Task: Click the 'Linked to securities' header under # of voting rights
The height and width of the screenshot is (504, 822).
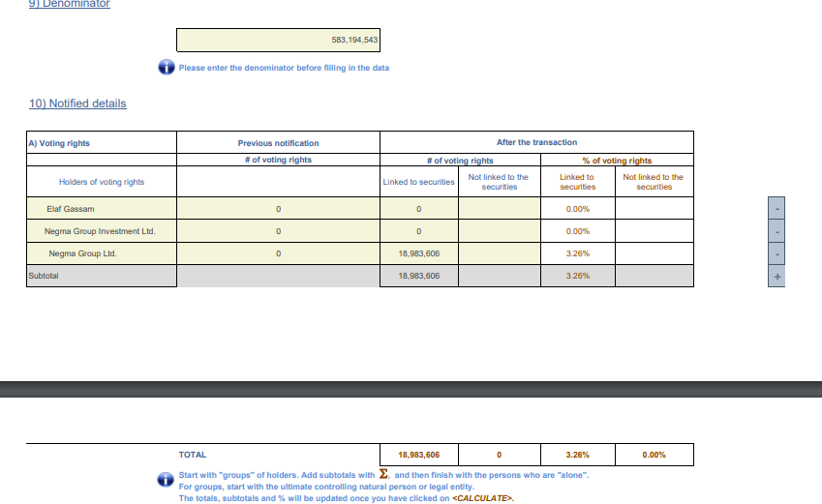Action: click(418, 182)
